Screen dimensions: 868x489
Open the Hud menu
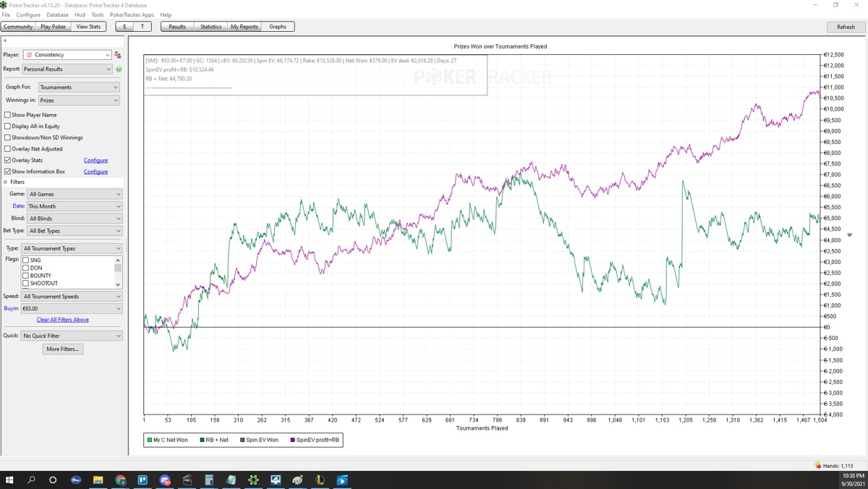coord(80,14)
